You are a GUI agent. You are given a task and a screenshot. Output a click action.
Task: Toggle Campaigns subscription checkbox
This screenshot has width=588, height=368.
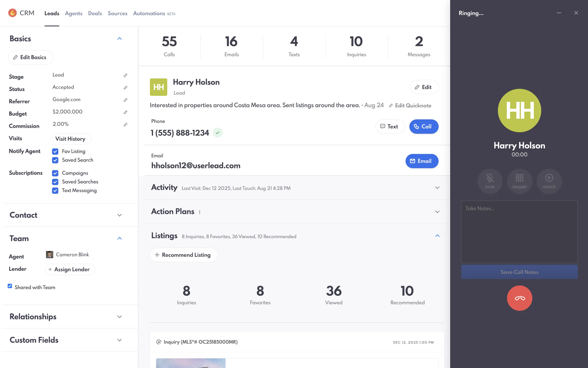(55, 173)
